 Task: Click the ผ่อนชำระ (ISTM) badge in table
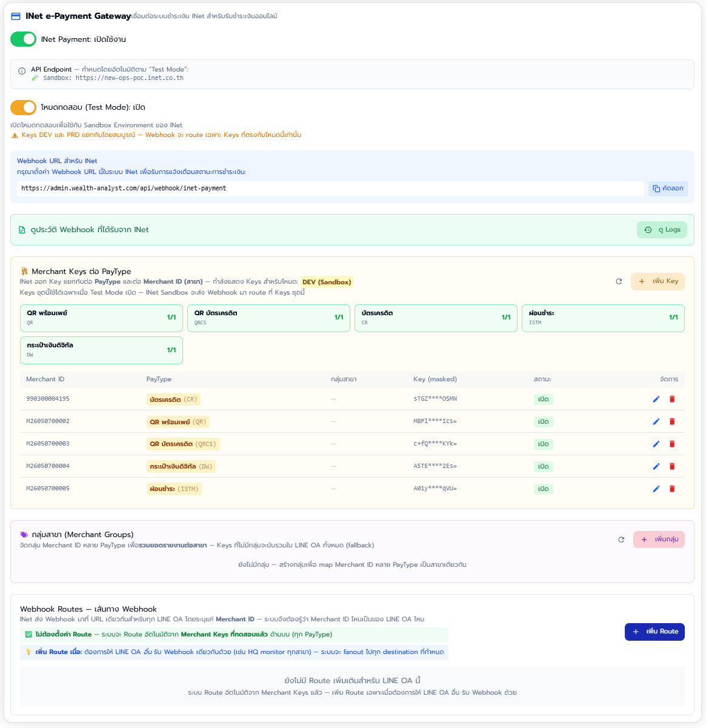tap(174, 489)
